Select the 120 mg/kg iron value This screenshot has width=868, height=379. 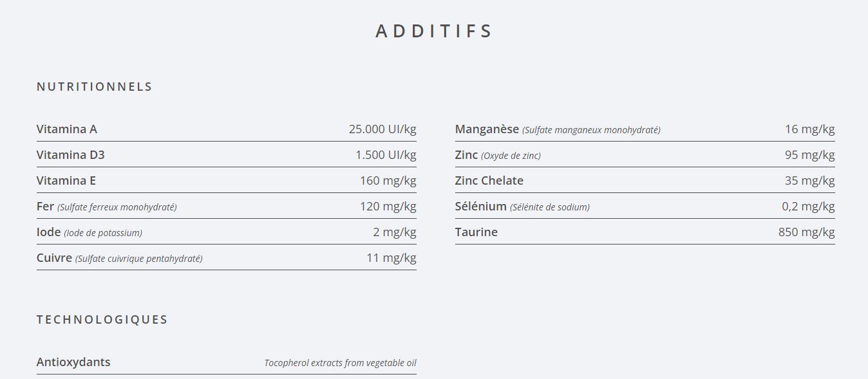click(388, 206)
